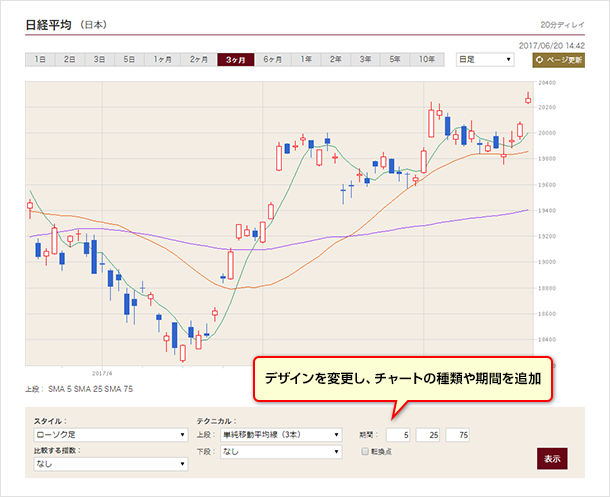Switch to the 2日 period tab
Image resolution: width=610 pixels, height=497 pixels.
click(x=70, y=60)
